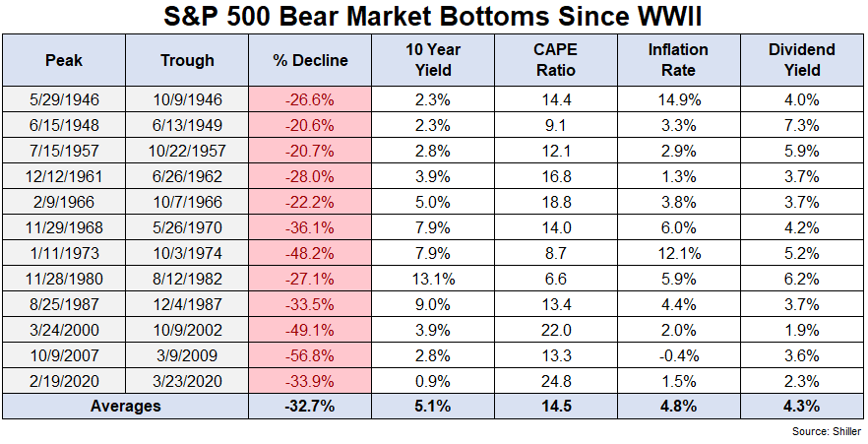
Task: Click the S&P 500 Bear Market title
Action: click(x=433, y=17)
